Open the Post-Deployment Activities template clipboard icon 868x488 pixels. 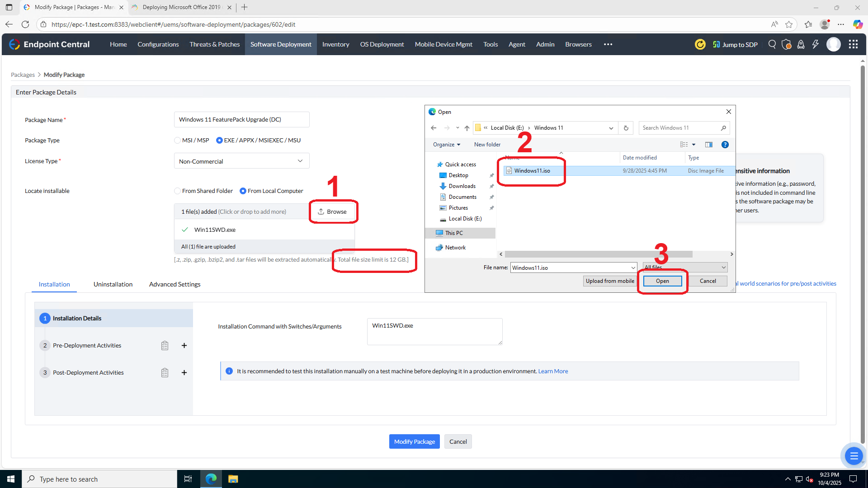165,373
